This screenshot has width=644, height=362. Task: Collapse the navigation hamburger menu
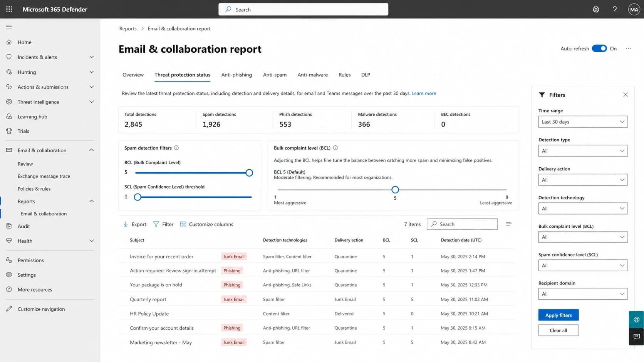[x=9, y=27]
